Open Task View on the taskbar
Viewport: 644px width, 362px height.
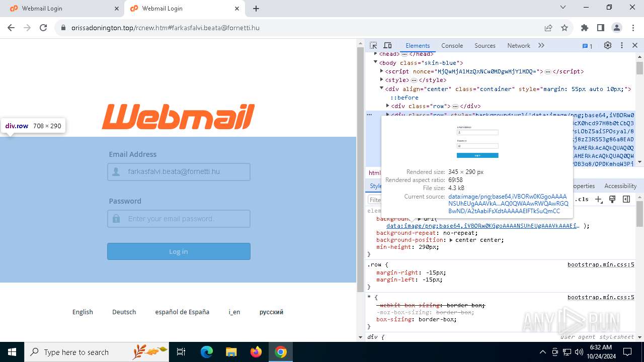[182, 352]
